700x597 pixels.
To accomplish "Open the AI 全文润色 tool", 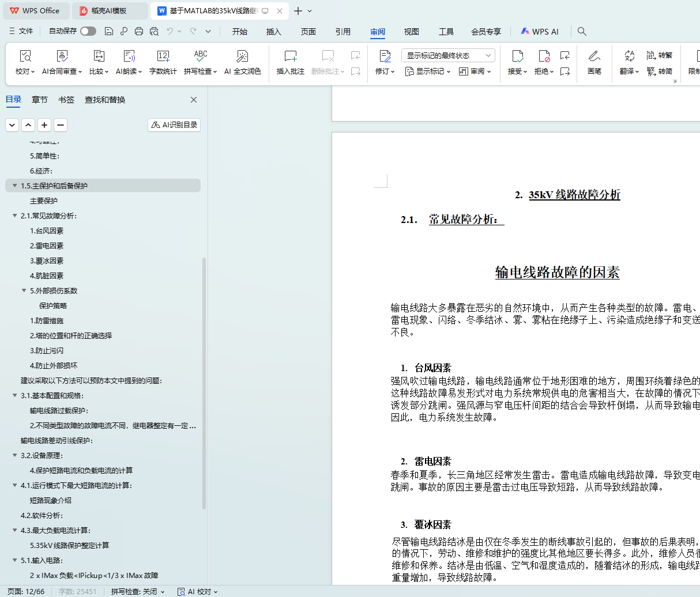I will coord(242,56).
